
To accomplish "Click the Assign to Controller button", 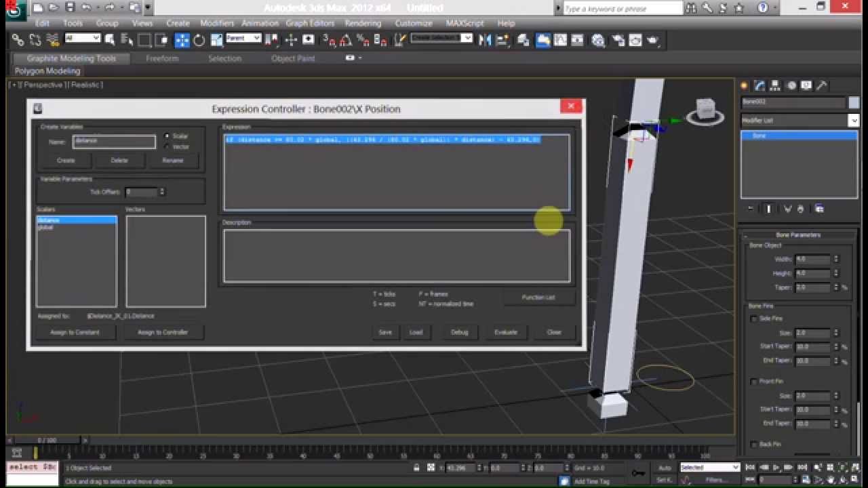I will pyautogui.click(x=163, y=332).
